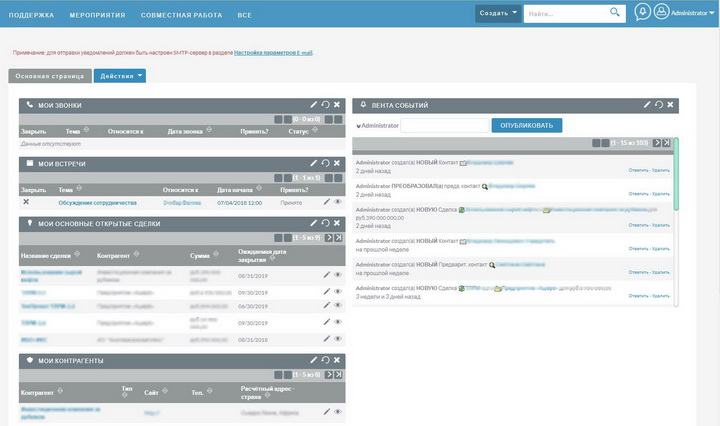Edit the Мои звонки dashlet

[x=314, y=105]
